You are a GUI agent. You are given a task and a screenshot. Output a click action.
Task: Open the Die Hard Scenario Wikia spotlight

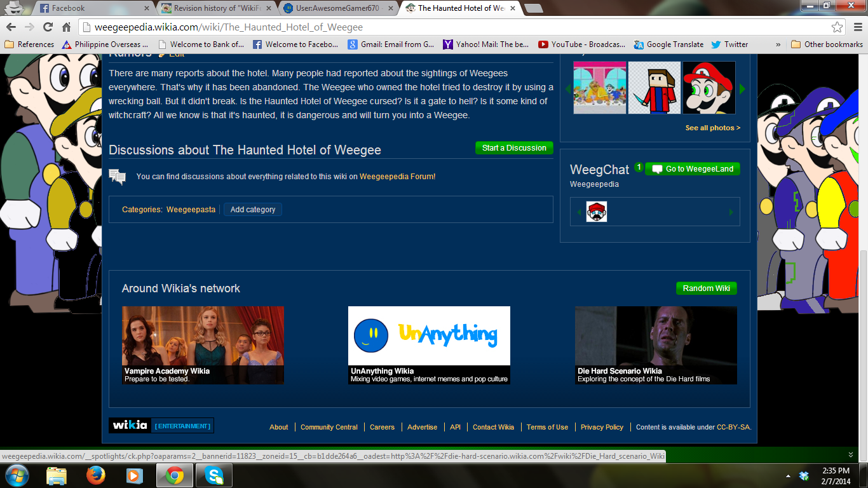click(656, 345)
